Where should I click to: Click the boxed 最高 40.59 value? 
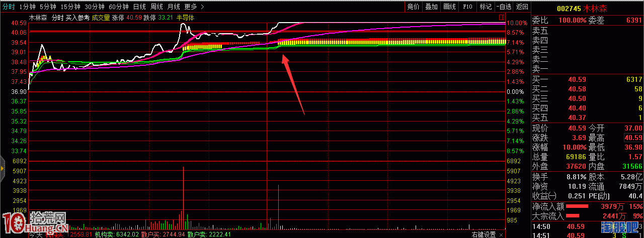(633, 138)
